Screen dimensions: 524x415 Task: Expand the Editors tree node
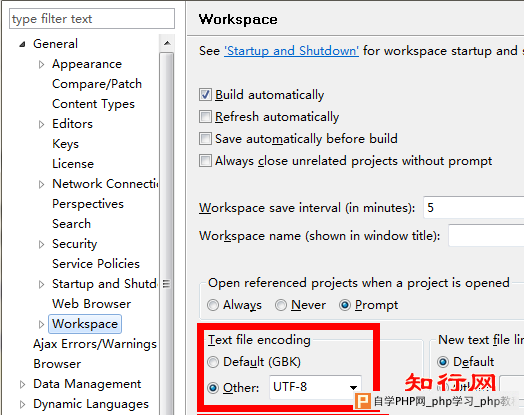41,124
